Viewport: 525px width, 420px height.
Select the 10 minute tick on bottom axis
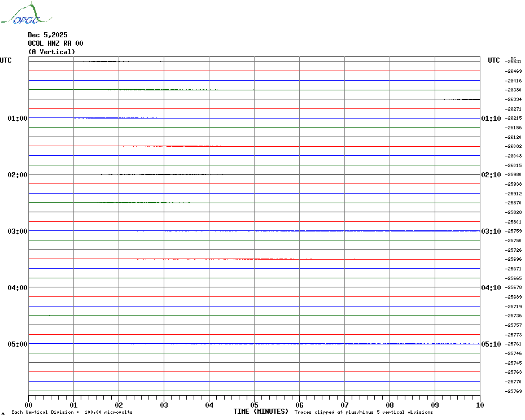479,405
